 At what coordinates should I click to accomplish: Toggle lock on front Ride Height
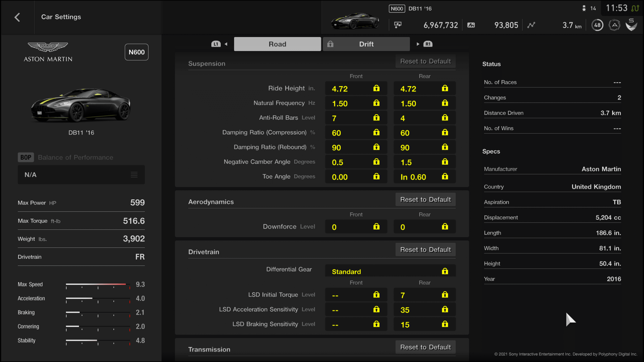coord(376,88)
